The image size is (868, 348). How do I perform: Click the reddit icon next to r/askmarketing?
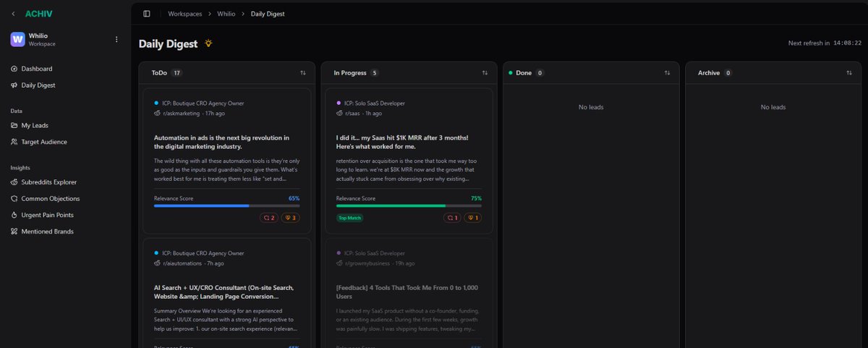pyautogui.click(x=157, y=114)
